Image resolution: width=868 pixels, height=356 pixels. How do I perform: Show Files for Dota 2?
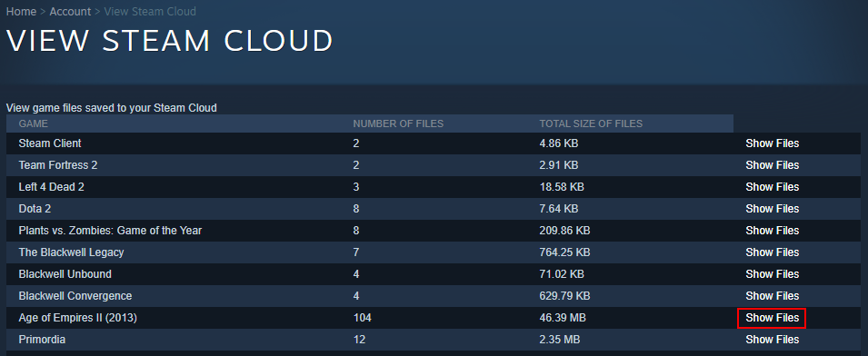pos(773,209)
